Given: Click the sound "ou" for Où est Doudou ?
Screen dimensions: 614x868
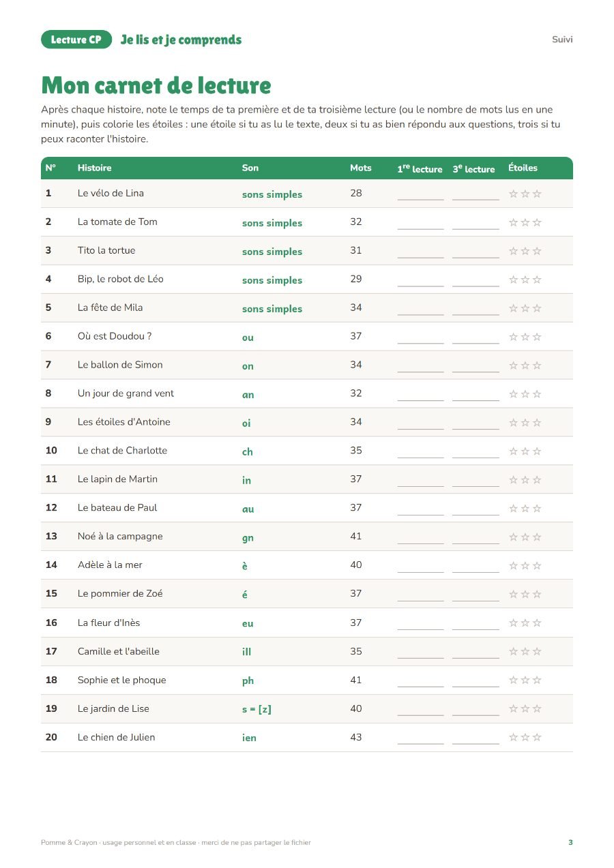Looking at the screenshot, I should [x=248, y=338].
